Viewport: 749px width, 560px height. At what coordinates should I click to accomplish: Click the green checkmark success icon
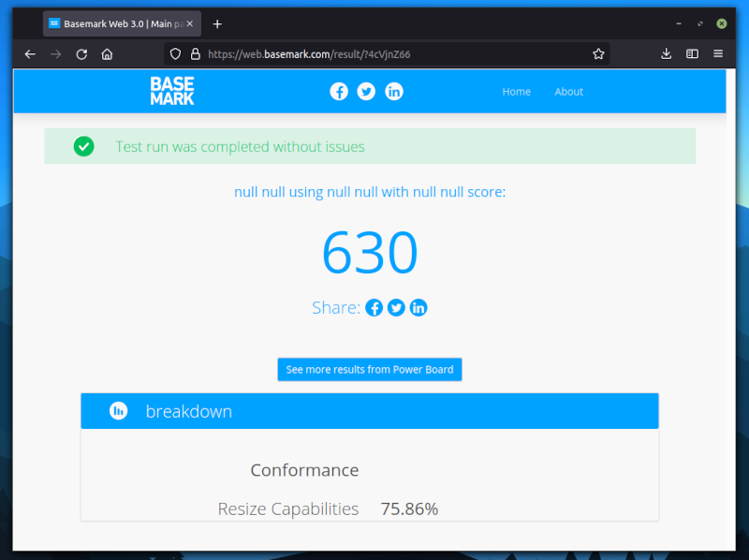[x=83, y=146]
